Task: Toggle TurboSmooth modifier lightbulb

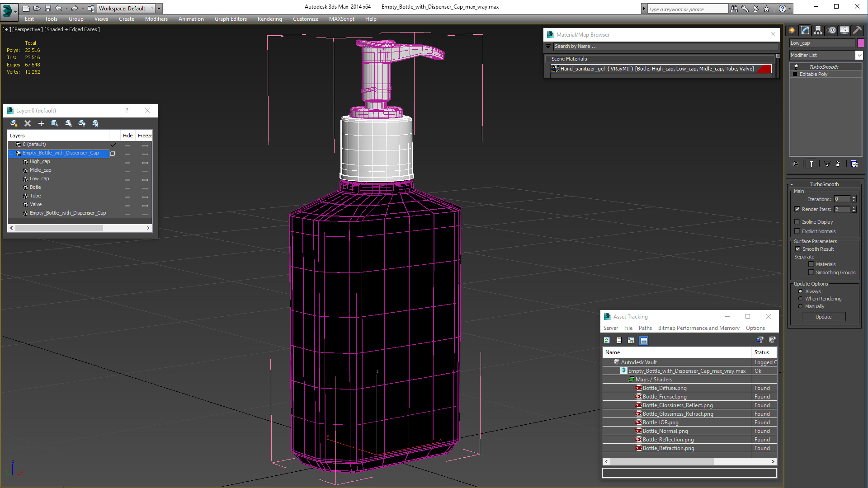Action: point(796,66)
